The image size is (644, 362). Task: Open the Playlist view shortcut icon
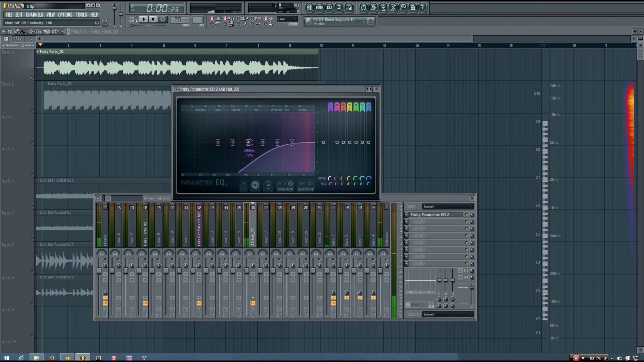coord(309,7)
